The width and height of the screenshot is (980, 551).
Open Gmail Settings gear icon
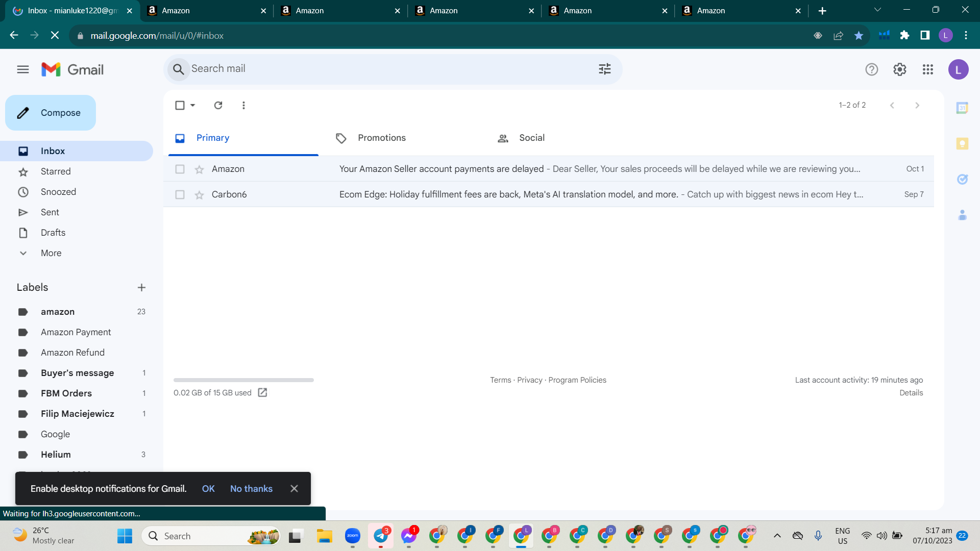[900, 69]
